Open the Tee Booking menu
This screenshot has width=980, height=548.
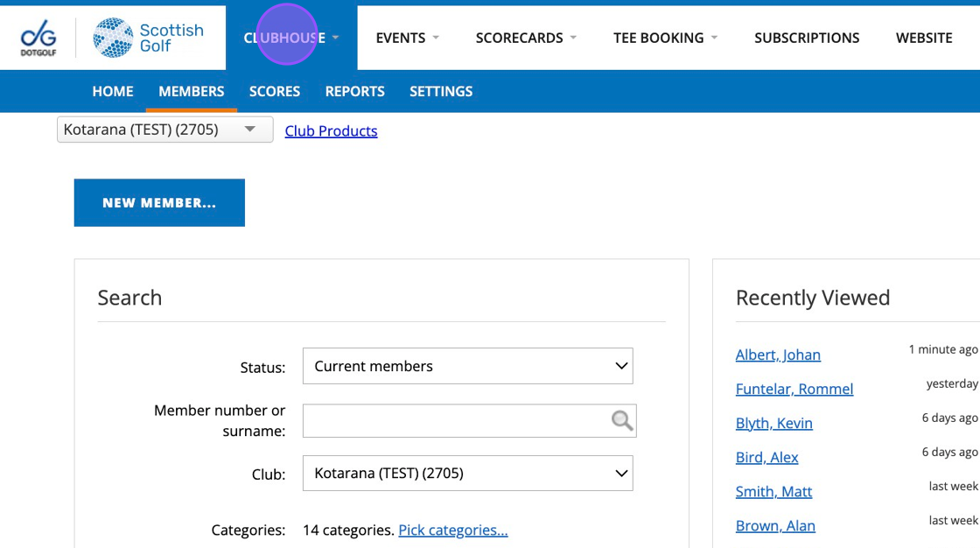click(x=665, y=38)
